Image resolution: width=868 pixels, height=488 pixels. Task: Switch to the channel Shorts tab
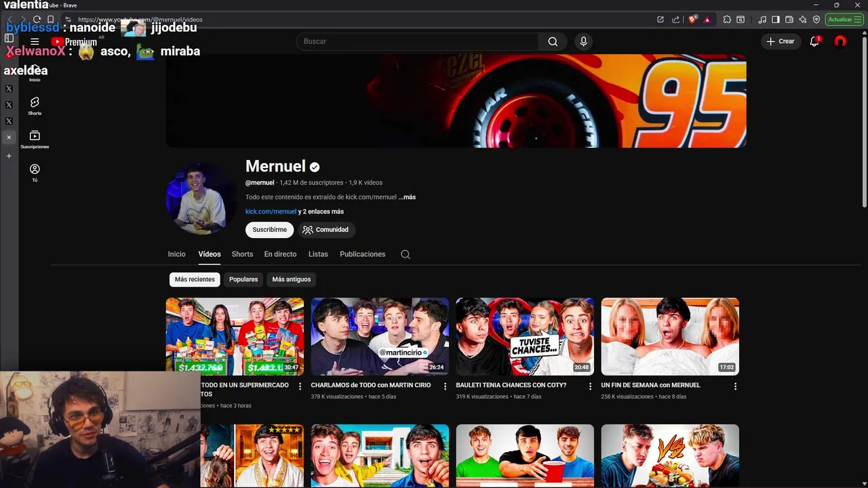[x=242, y=254]
